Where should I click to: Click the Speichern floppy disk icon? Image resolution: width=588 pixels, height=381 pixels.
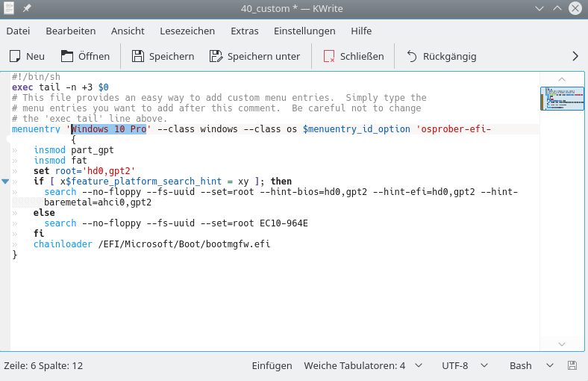(137, 56)
